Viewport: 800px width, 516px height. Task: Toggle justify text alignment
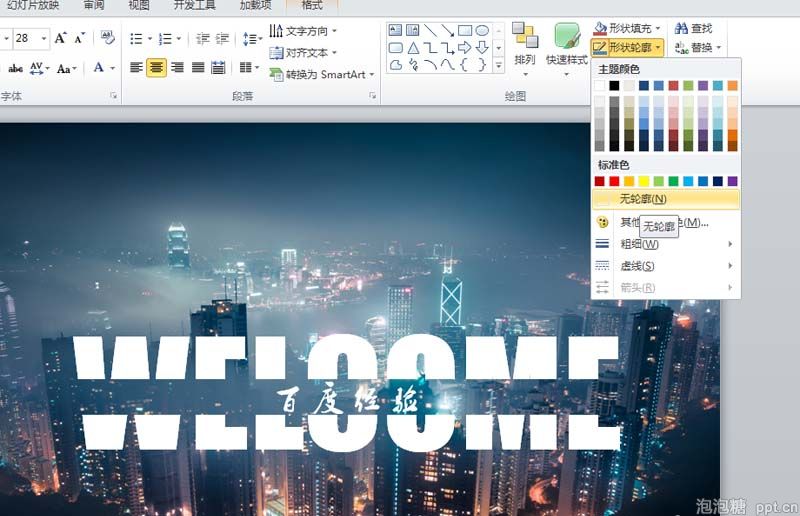tap(198, 67)
